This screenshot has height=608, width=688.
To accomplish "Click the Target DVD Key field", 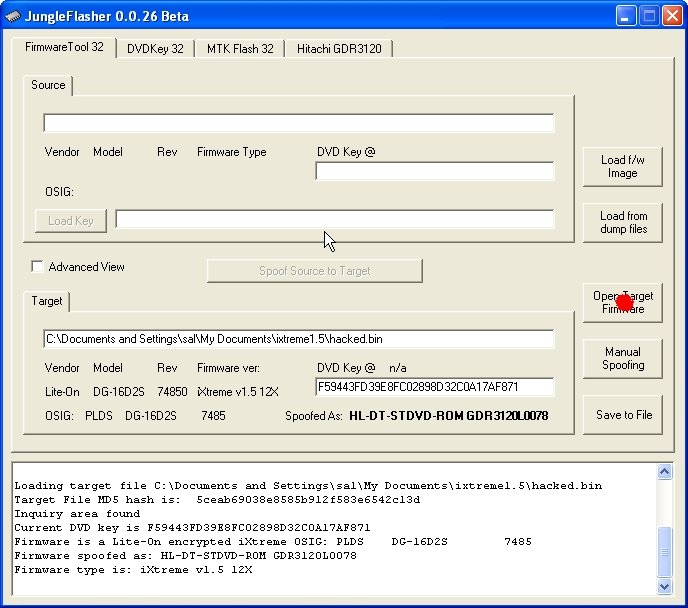I will point(434,387).
